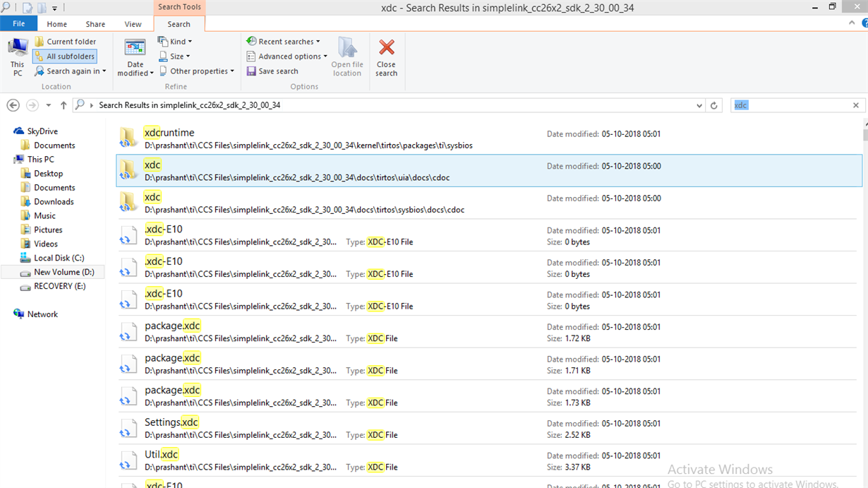Expand the Kind filter dropdown
The width and height of the screenshot is (868, 488).
pos(174,41)
